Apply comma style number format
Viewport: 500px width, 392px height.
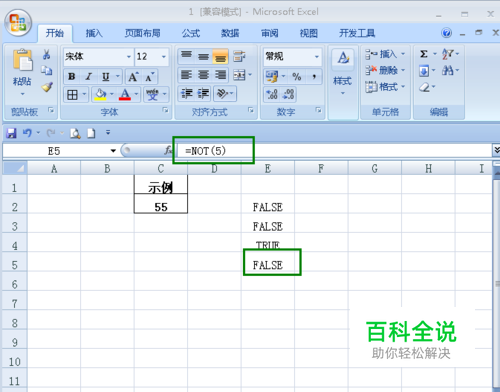click(314, 76)
